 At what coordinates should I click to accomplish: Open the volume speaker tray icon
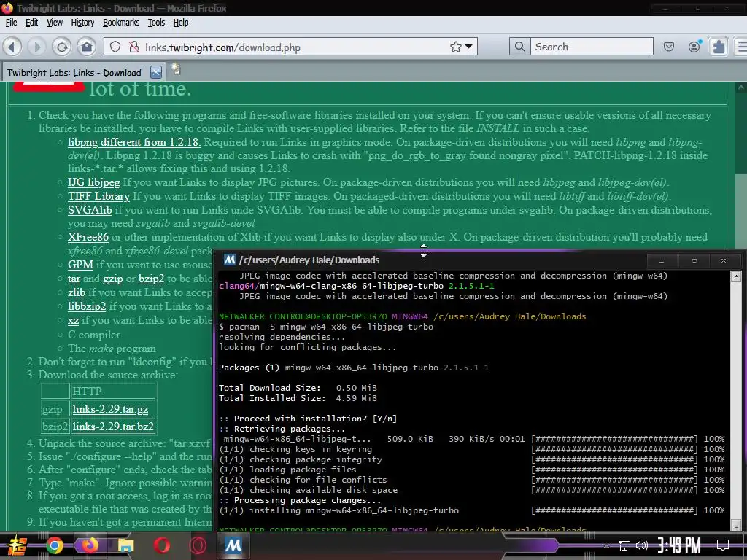pyautogui.click(x=642, y=545)
